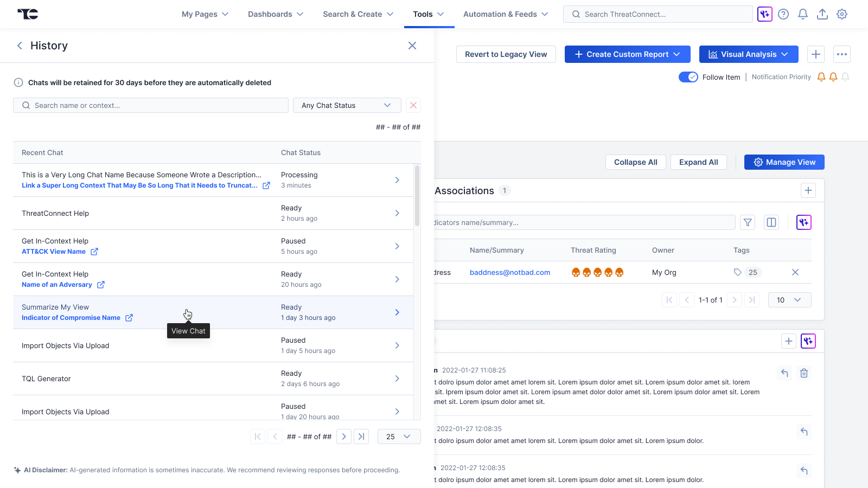868x488 pixels.
Task: Set the first notification priority bell
Action: [x=821, y=77]
